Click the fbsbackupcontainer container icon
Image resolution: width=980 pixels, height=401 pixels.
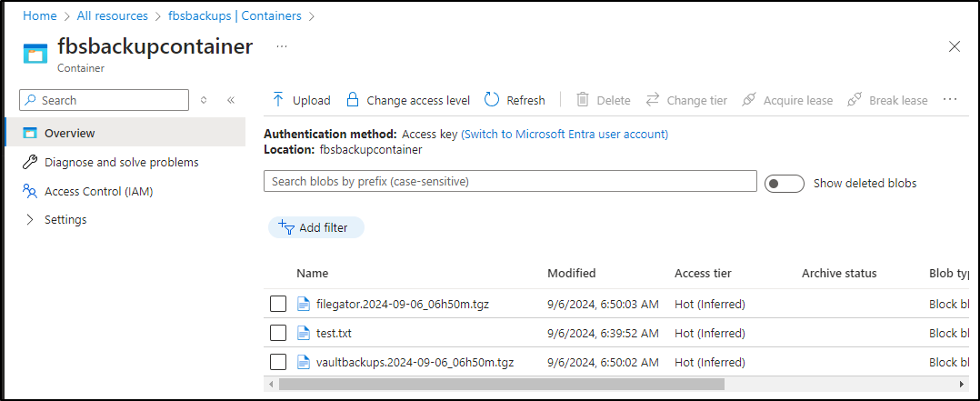click(35, 53)
